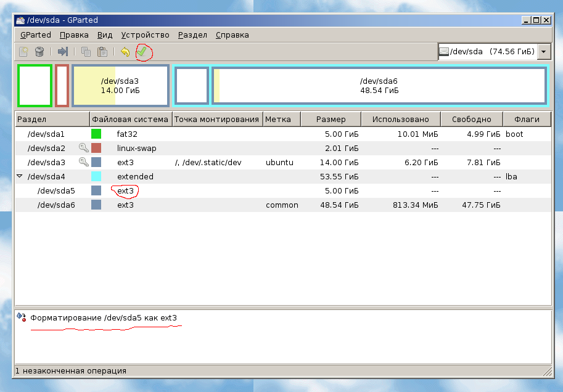Sort by Раздел column header
The image size is (563, 392).
(x=52, y=119)
